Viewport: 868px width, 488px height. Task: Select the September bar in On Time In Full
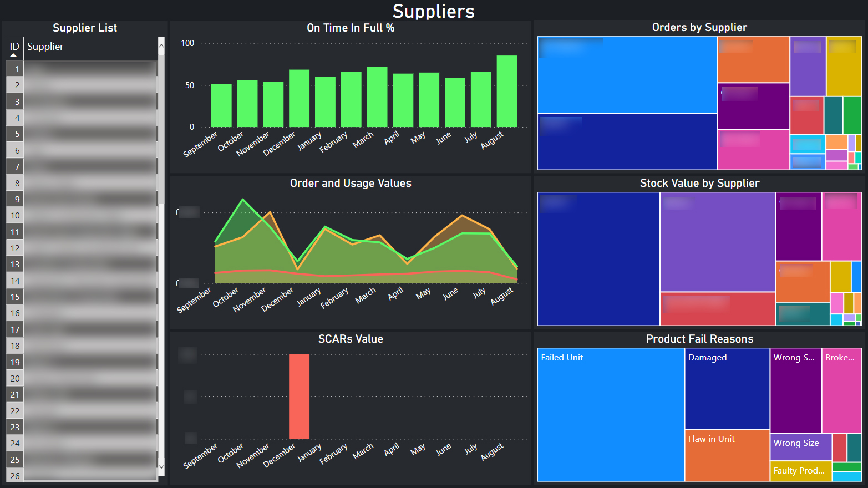(x=221, y=106)
